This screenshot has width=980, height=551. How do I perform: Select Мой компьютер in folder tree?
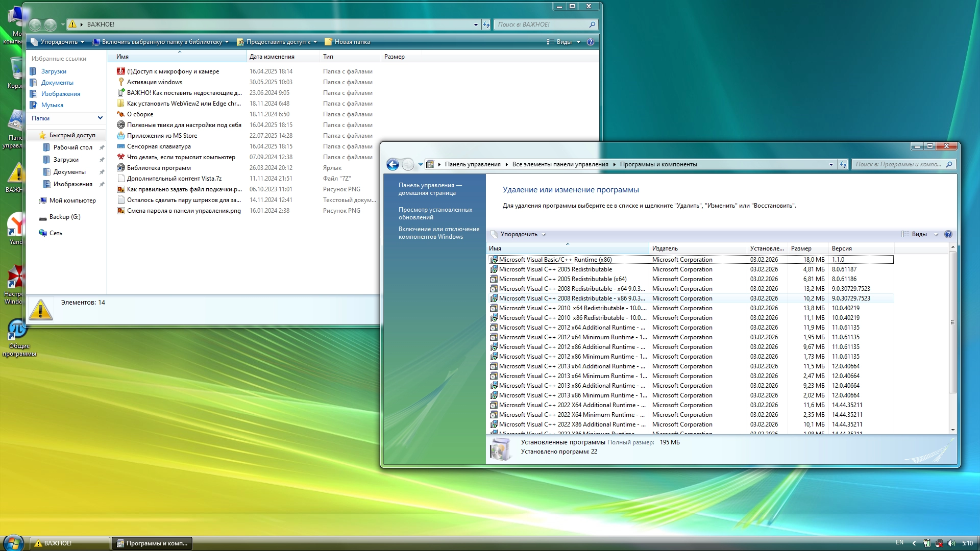[72, 201]
